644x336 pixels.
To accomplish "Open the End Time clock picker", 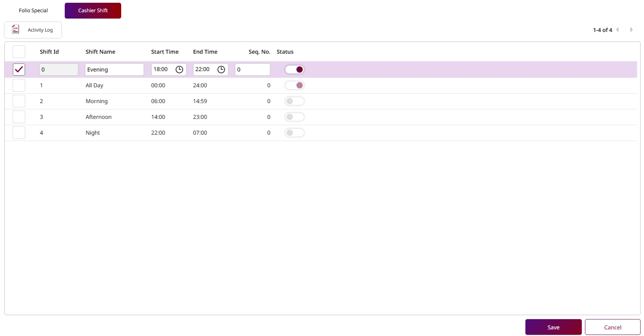I will click(221, 69).
